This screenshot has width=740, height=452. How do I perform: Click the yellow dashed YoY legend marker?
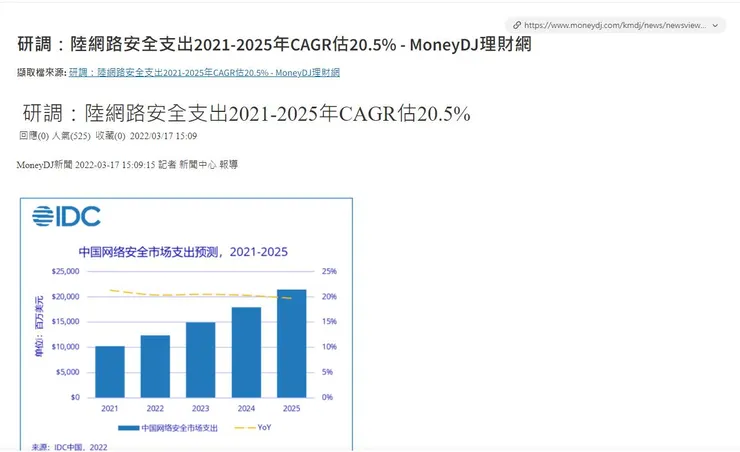244,428
